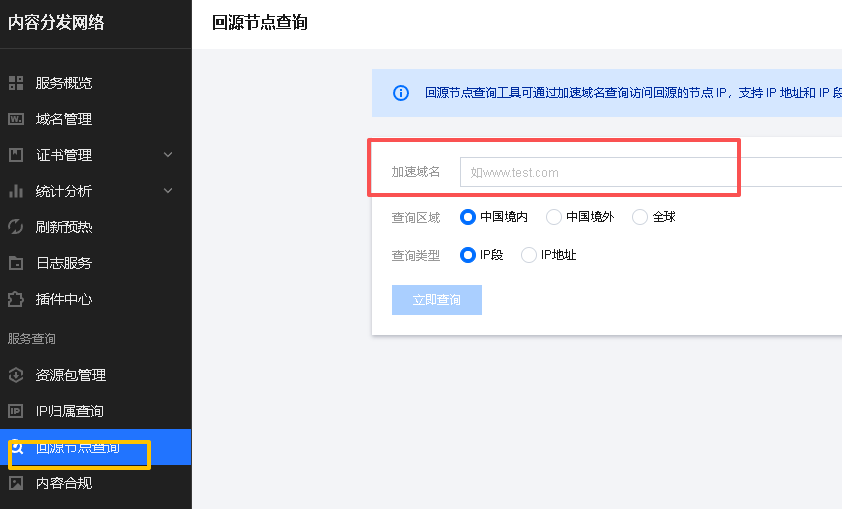This screenshot has height=509, width=842.
Task: Click the 回源节点查询 page heading
Action: pyautogui.click(x=259, y=23)
